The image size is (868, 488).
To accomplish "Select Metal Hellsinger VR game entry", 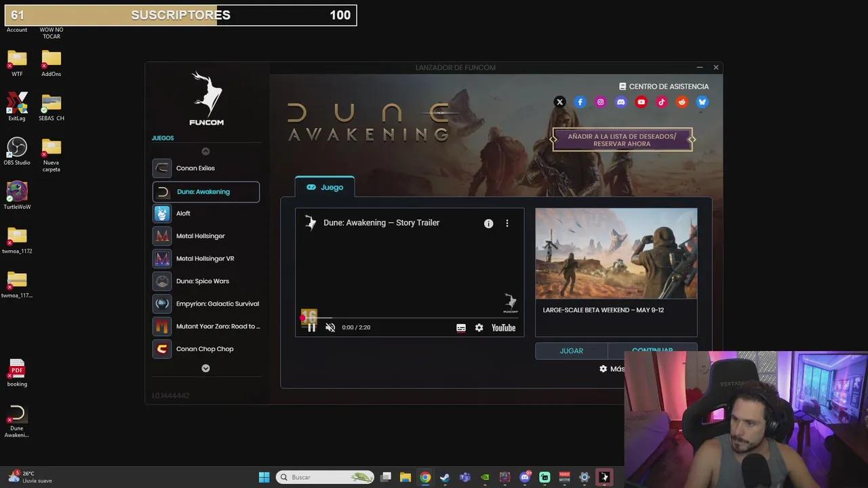I will coord(205,258).
